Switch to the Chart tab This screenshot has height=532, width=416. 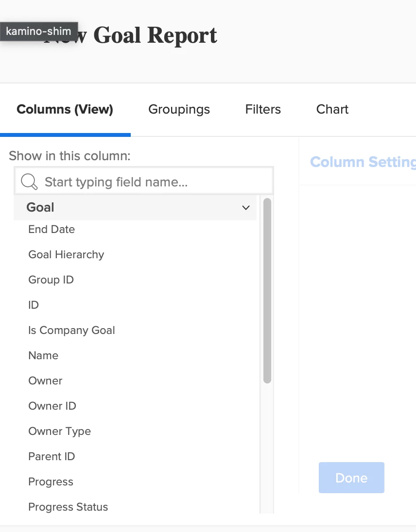[332, 110]
